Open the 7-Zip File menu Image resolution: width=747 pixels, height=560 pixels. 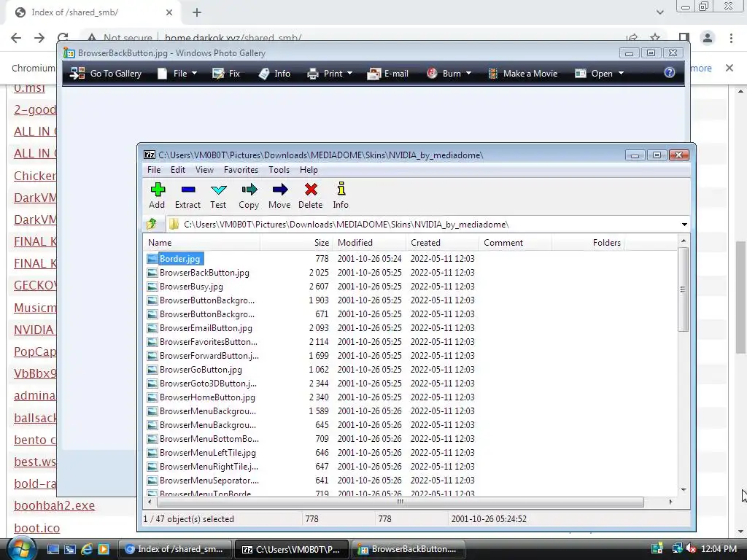click(x=154, y=169)
